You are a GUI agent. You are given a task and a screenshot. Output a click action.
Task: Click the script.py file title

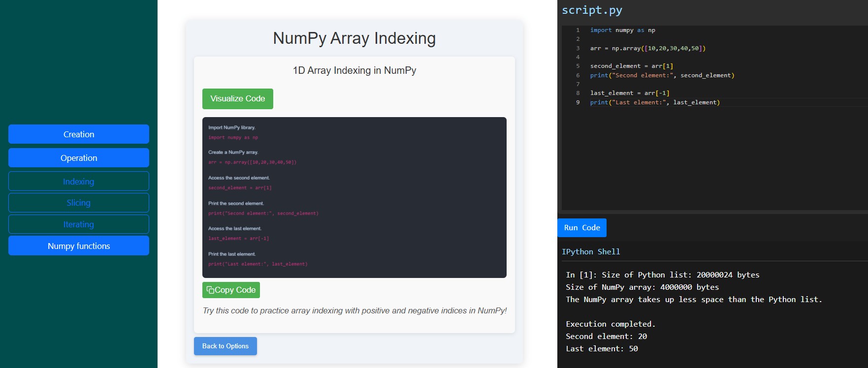point(592,10)
